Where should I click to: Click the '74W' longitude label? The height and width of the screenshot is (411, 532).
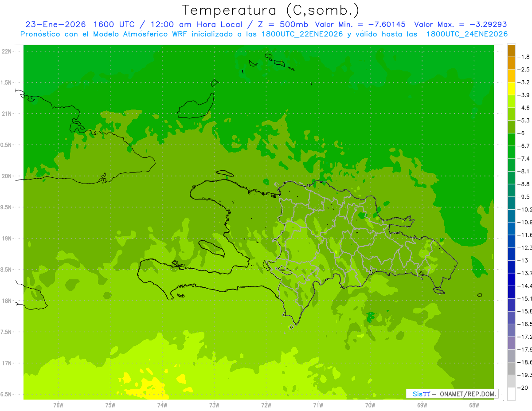pos(162,405)
